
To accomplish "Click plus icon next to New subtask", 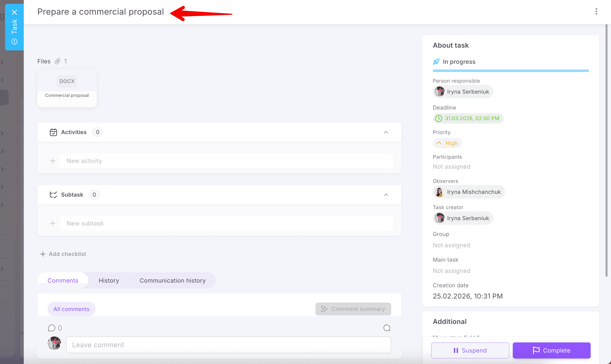I will coord(53,224).
